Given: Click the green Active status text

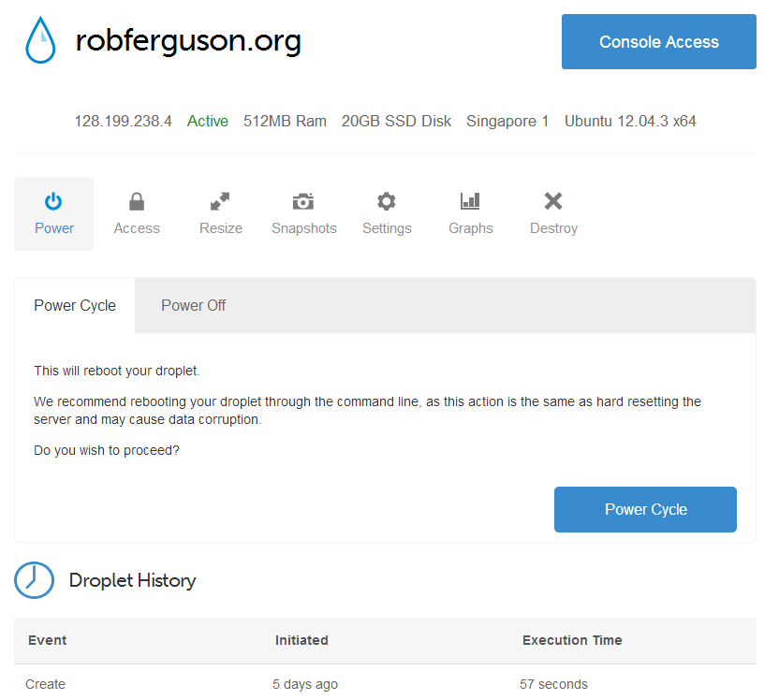Looking at the screenshot, I should pos(208,121).
